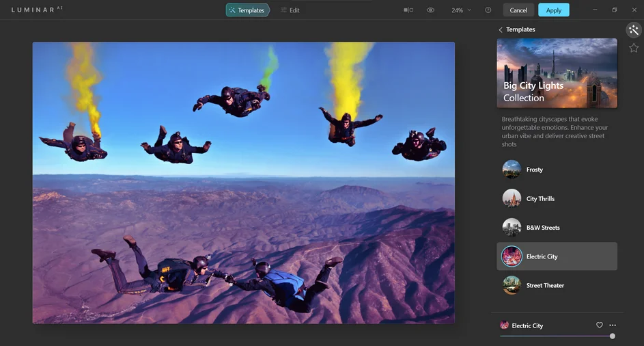Open the favorites star icon in sidebar
Image resolution: width=644 pixels, height=346 pixels.
[x=633, y=48]
